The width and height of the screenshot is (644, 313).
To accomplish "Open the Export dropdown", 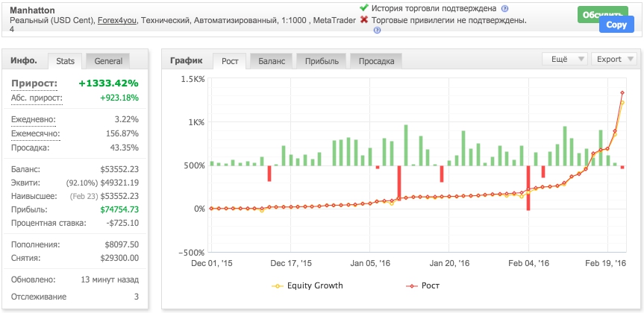I will [613, 60].
